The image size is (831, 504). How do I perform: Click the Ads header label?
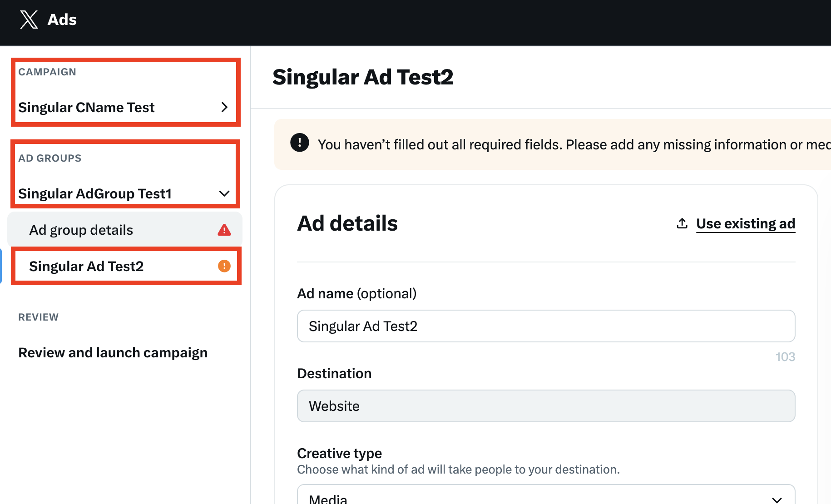[62, 20]
